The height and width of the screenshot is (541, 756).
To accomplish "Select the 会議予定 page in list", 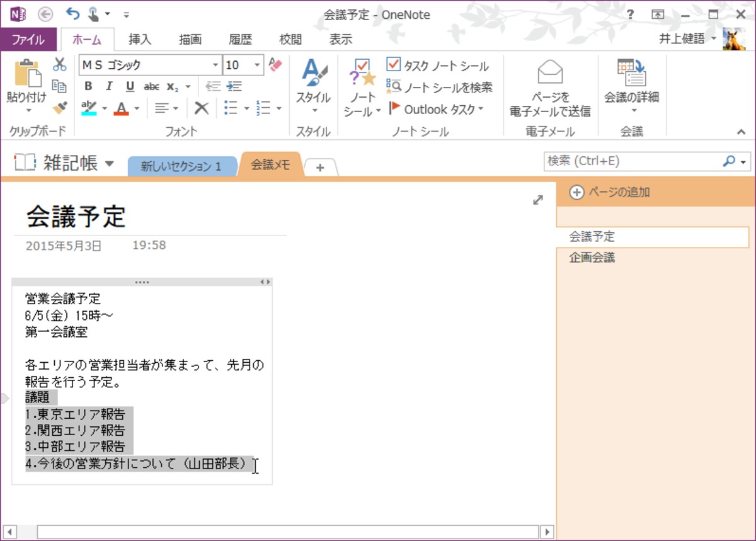I will pyautogui.click(x=653, y=237).
